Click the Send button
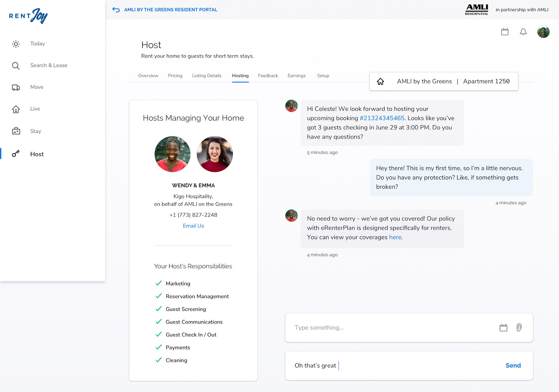 tap(513, 366)
